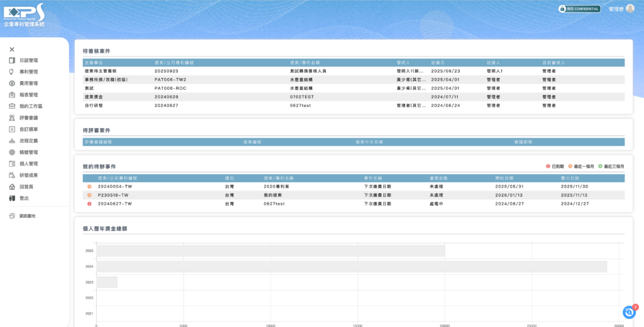Open the 自訂選單 menu item
This screenshot has height=327, width=644.
tap(28, 130)
